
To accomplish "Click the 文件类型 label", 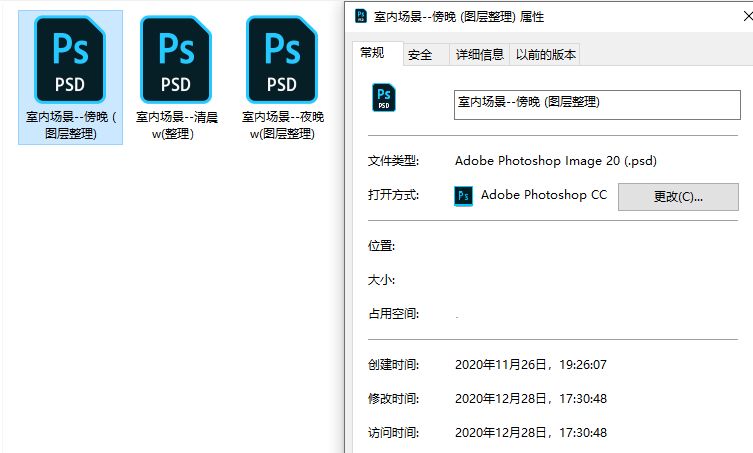I will [393, 161].
